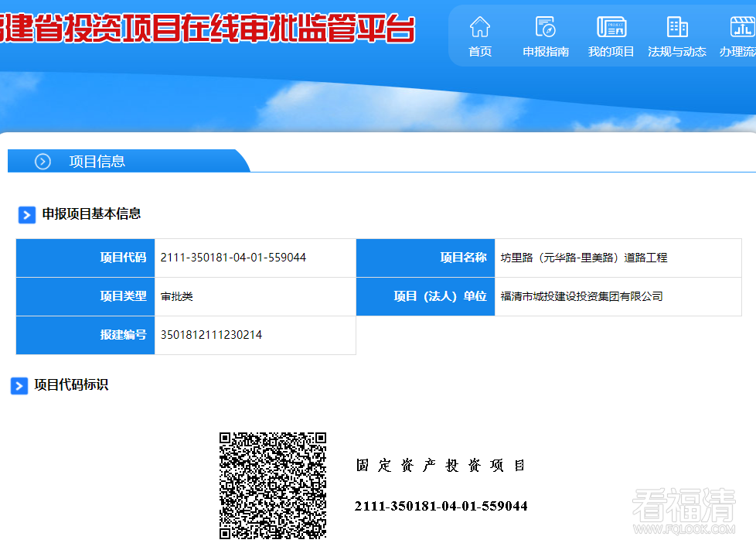Toggle the 项目代码标识 blue arrow icon
The height and width of the screenshot is (550, 756).
[19, 385]
